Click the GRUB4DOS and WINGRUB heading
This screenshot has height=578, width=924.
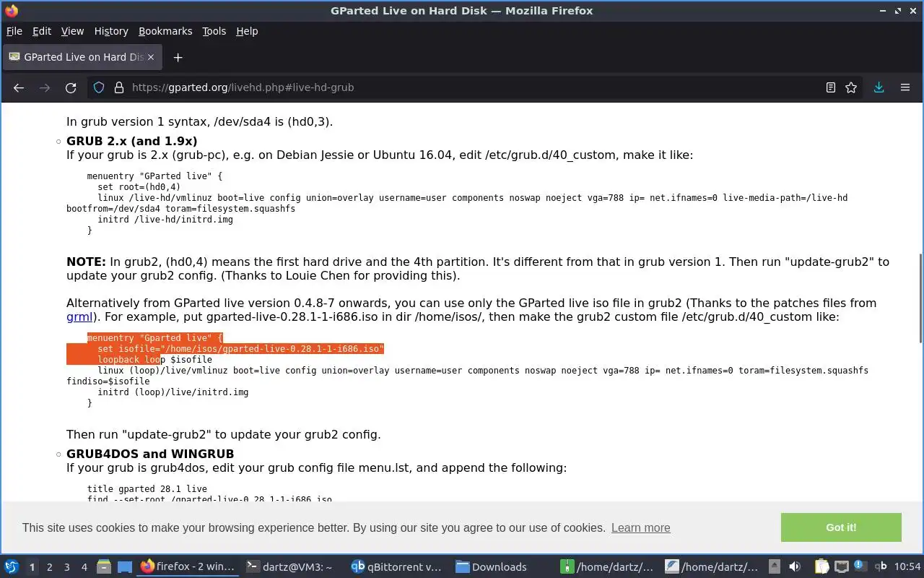click(150, 454)
